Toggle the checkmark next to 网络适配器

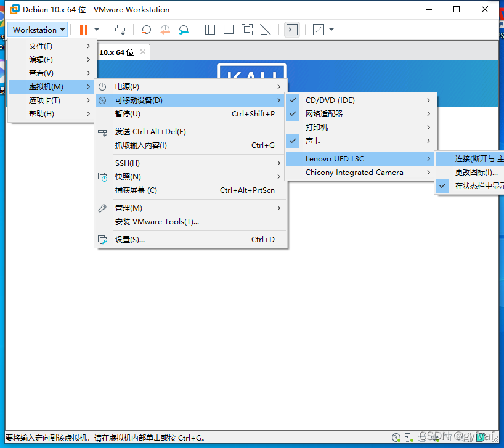(x=293, y=114)
